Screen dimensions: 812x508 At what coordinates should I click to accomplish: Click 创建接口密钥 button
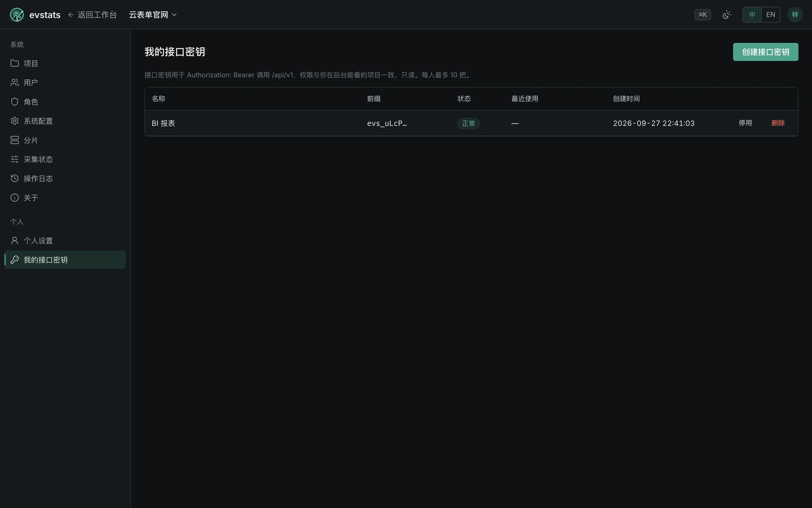tap(765, 52)
